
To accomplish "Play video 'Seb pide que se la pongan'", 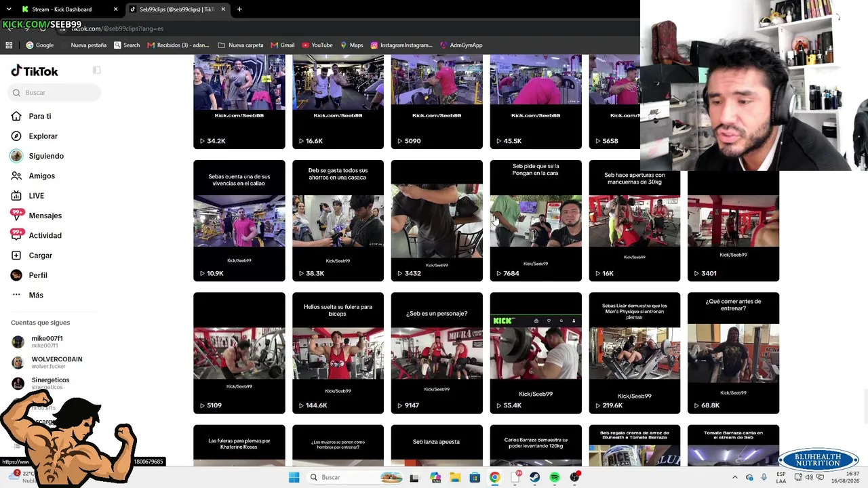I will click(536, 220).
